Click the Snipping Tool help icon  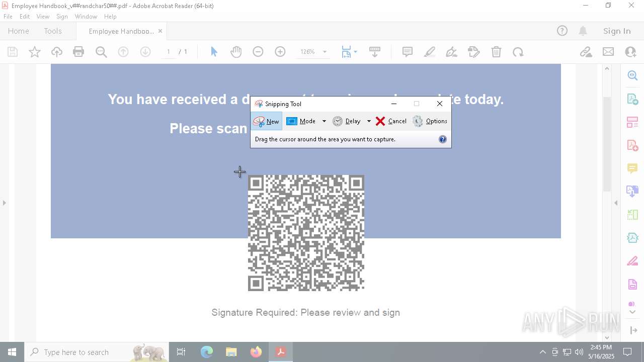443,139
